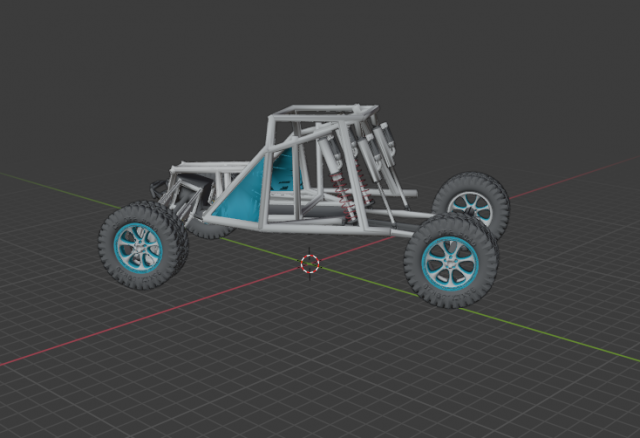Select the large rear wheel in the foreground
The height and width of the screenshot is (438, 640).
point(451,262)
